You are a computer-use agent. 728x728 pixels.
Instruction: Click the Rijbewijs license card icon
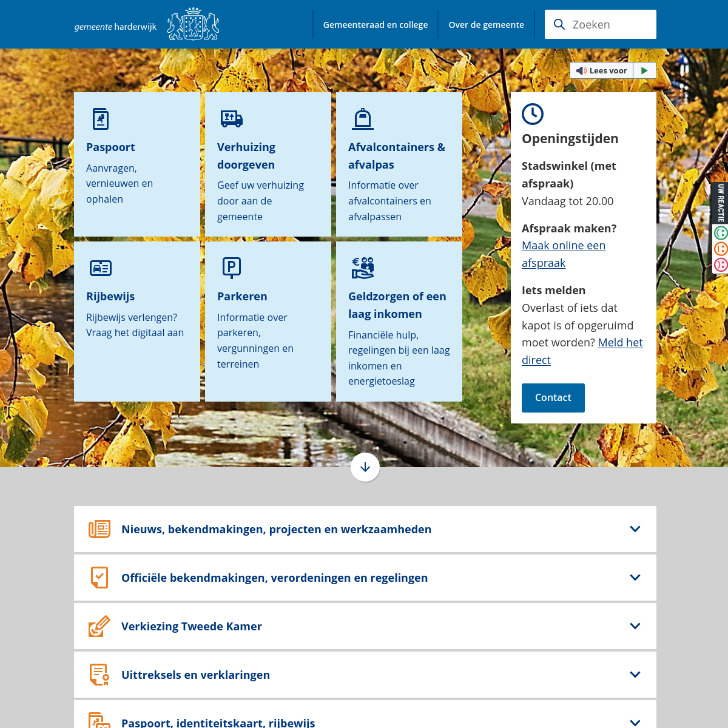tap(101, 268)
